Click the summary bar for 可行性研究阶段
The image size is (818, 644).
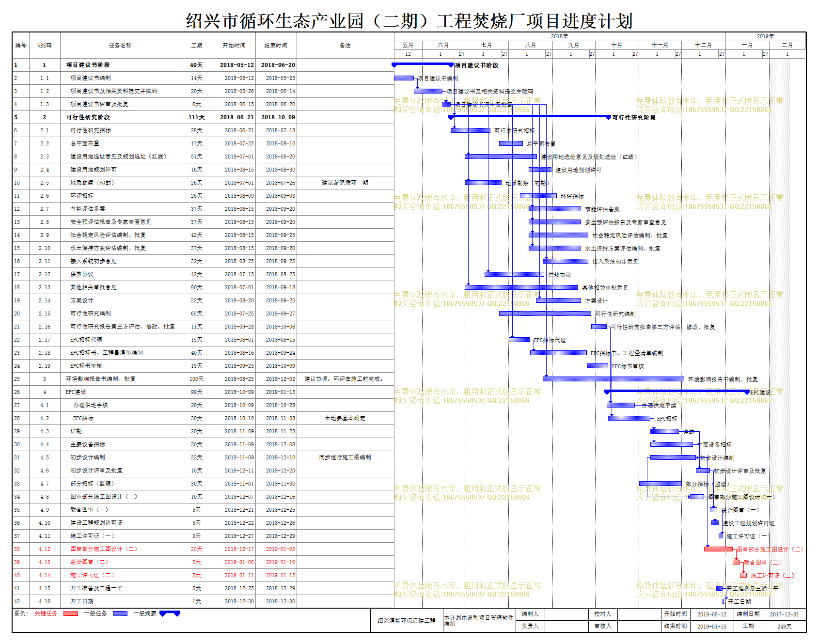[x=530, y=117]
